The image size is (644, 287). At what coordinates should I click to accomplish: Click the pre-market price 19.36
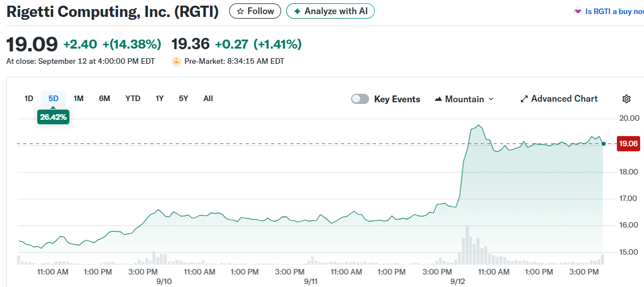click(190, 44)
